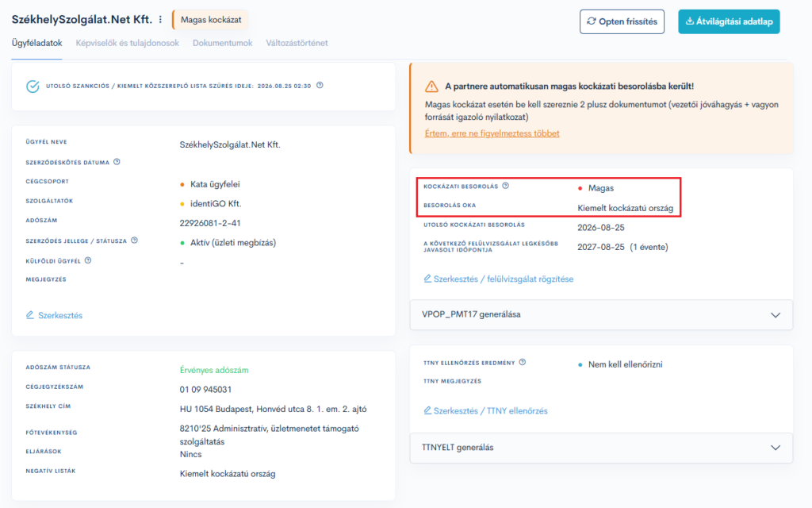
Task: Click the help icon beside TTNY ellenőrzés eredmény
Action: click(523, 362)
